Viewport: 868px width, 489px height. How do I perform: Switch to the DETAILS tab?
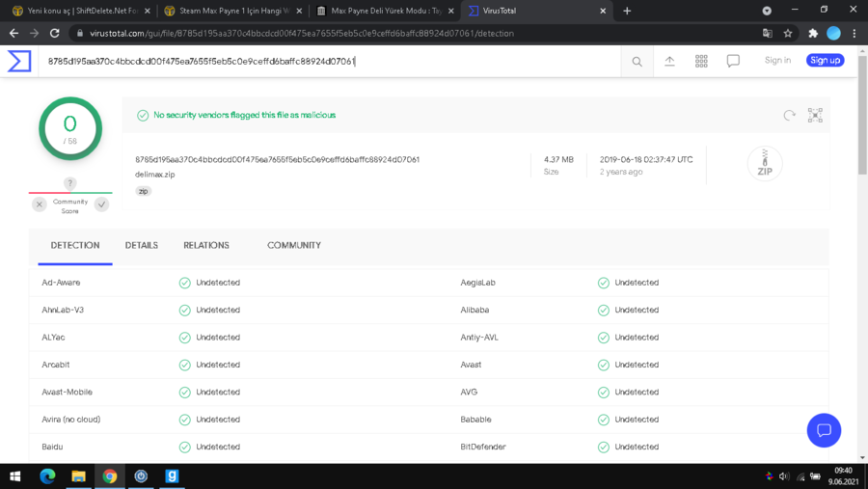[x=141, y=245]
